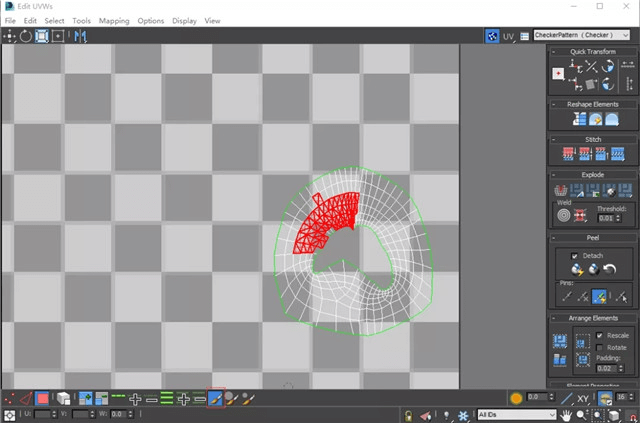640x423 pixels.
Task: Select the Freeform mode tool
Action: (x=58, y=36)
